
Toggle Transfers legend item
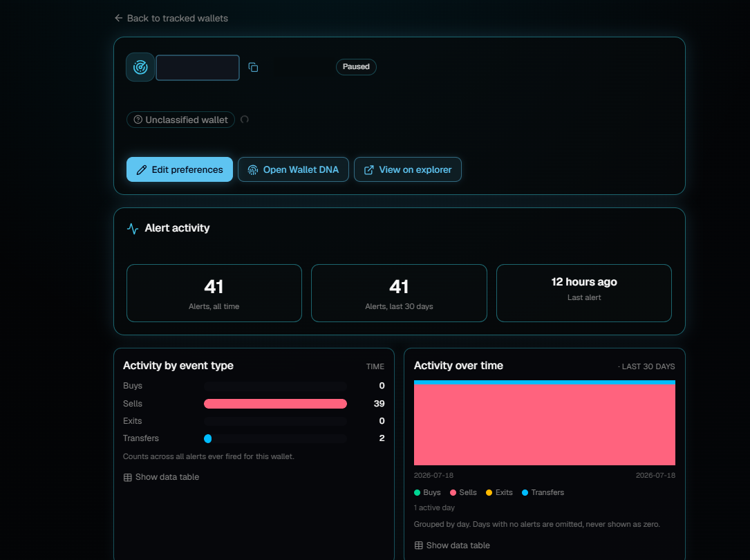(x=543, y=492)
